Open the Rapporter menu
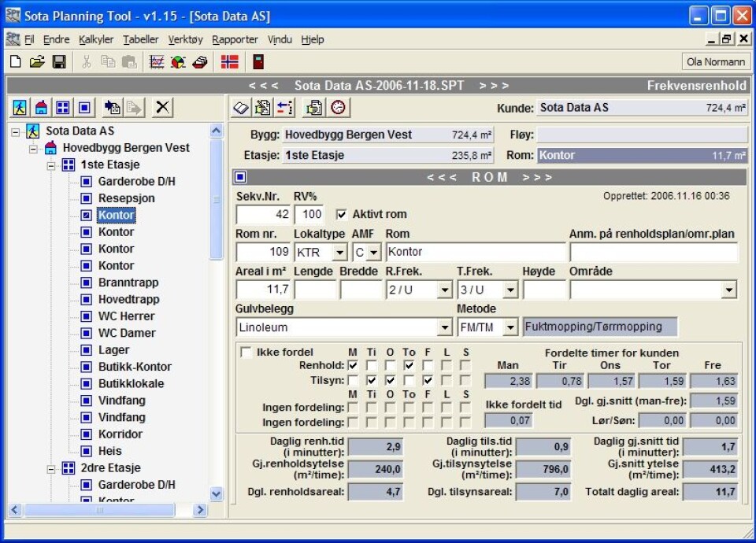The width and height of the screenshot is (756, 543). click(x=235, y=39)
